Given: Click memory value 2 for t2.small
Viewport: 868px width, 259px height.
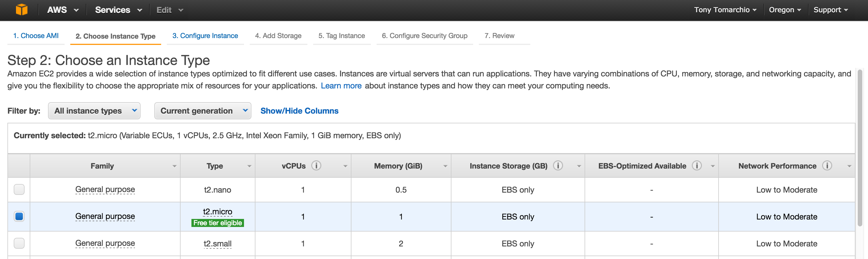Looking at the screenshot, I should [401, 244].
